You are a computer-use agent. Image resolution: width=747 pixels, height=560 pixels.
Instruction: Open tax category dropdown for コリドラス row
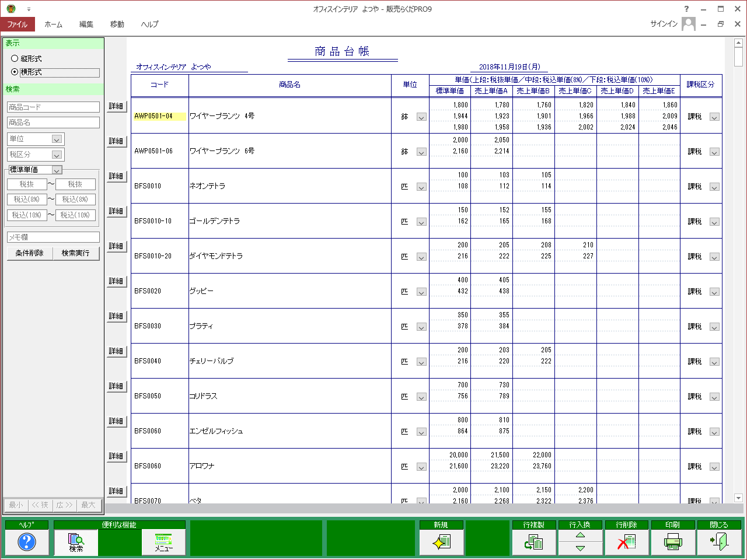(714, 397)
